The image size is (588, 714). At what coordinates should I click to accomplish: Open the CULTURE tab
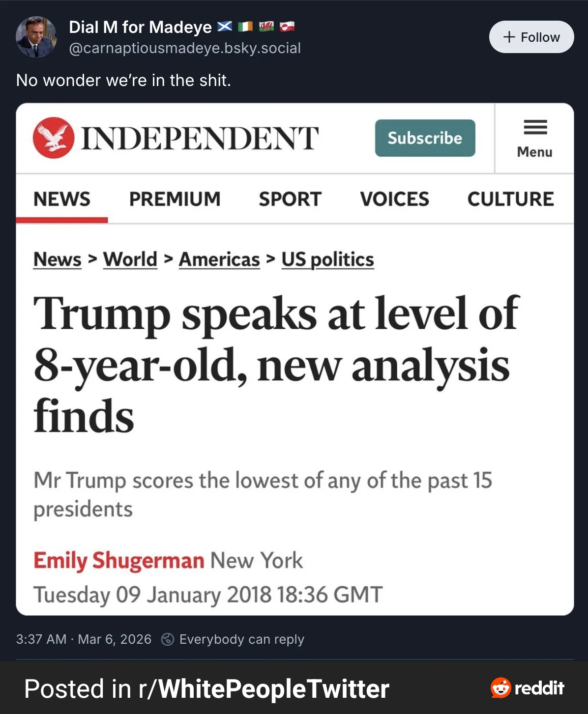click(x=510, y=199)
